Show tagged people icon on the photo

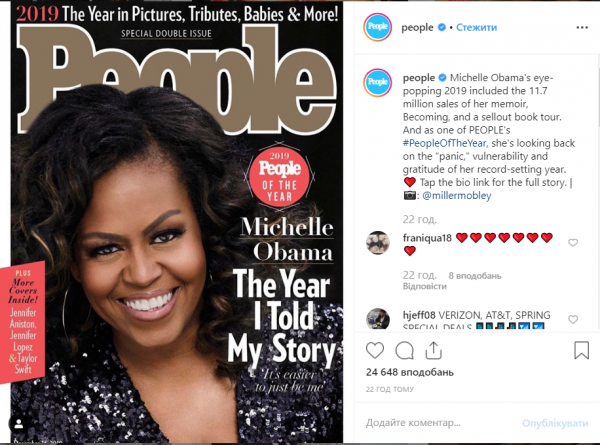tap(19, 424)
